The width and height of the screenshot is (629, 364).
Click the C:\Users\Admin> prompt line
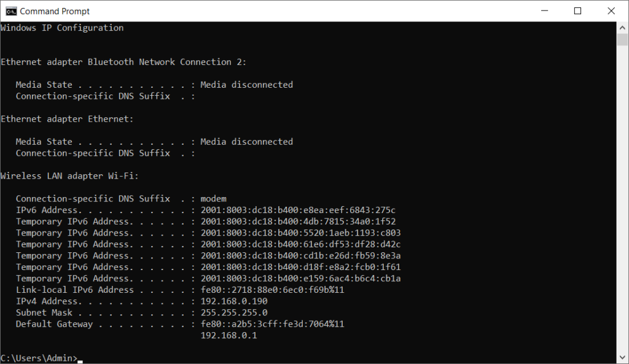(x=39, y=358)
